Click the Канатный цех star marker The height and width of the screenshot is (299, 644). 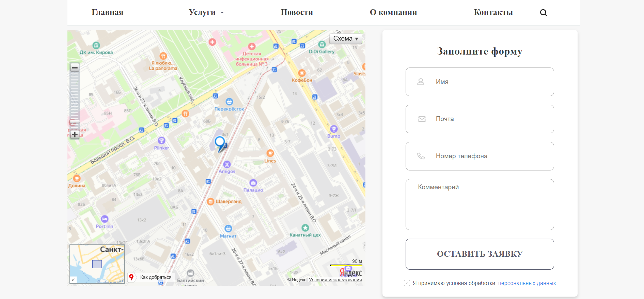[x=305, y=227]
